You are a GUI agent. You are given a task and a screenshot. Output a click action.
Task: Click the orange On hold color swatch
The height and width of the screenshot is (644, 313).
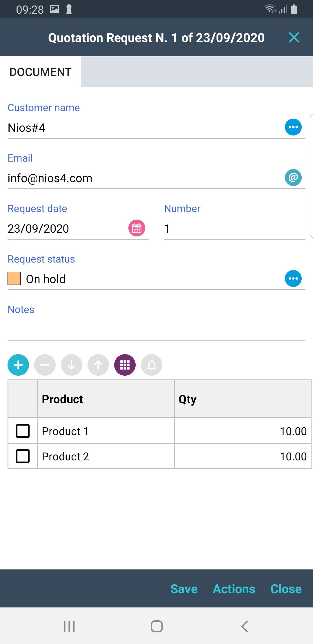14,278
